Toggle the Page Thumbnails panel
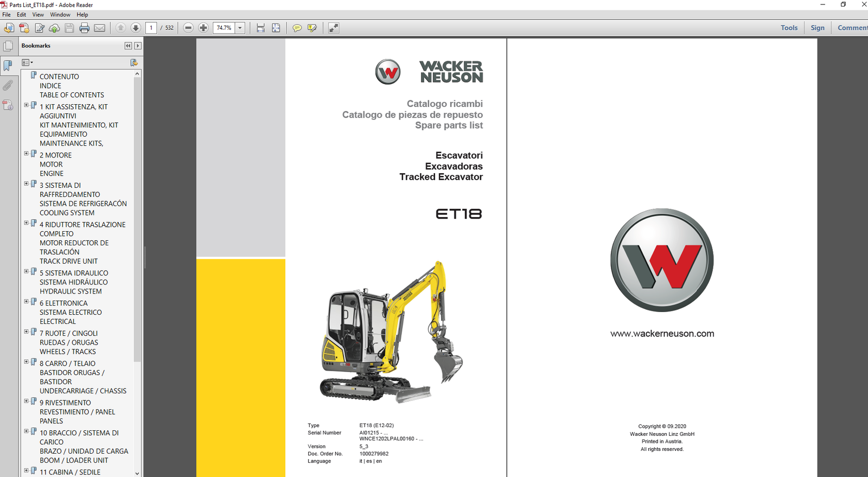 point(8,46)
